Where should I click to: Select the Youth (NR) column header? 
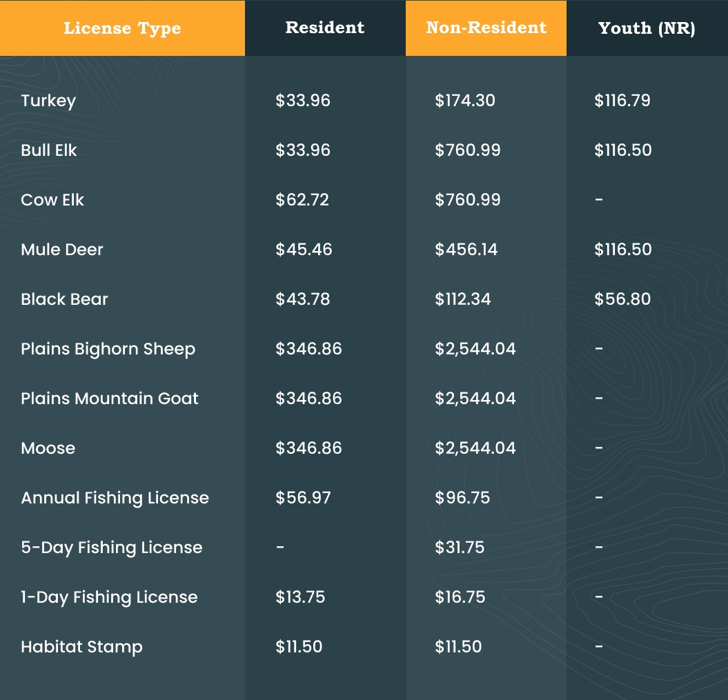[x=647, y=28]
